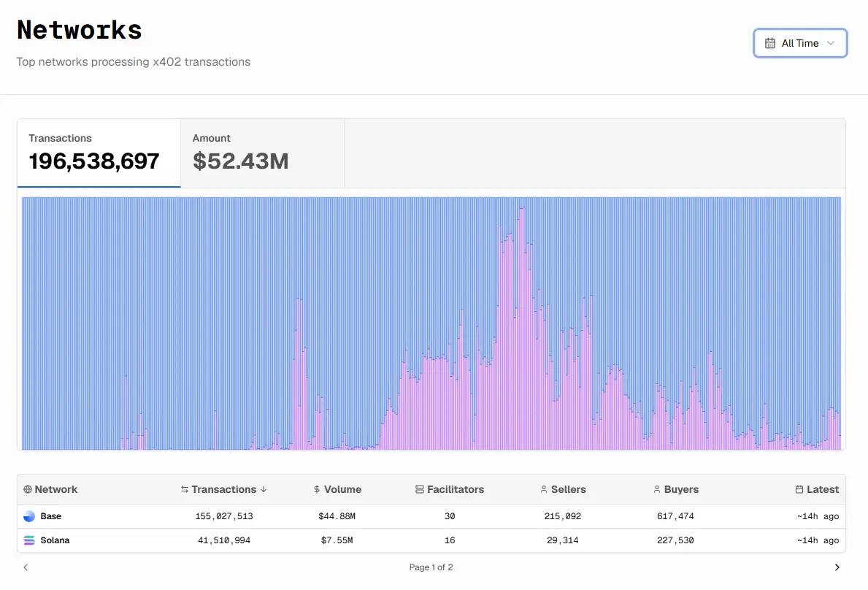The width and height of the screenshot is (868, 590).
Task: Click the calendar icon in All Time selector
Action: (770, 43)
